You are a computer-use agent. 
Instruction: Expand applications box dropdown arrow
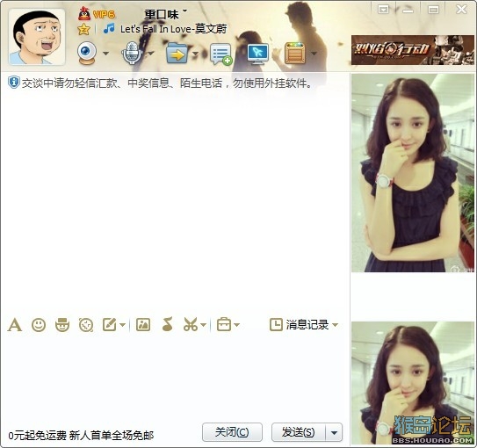pyautogui.click(x=314, y=54)
